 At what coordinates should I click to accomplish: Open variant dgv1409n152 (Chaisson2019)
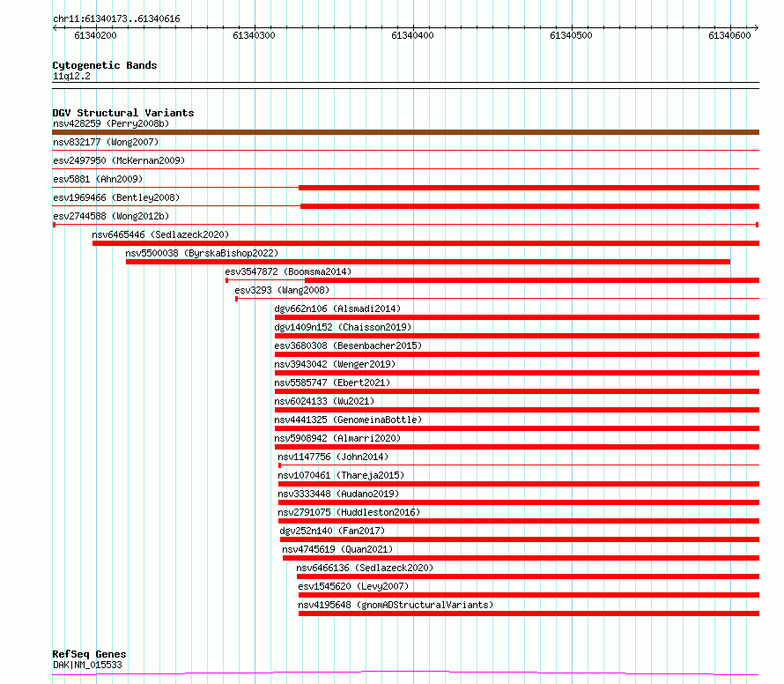(x=343, y=327)
